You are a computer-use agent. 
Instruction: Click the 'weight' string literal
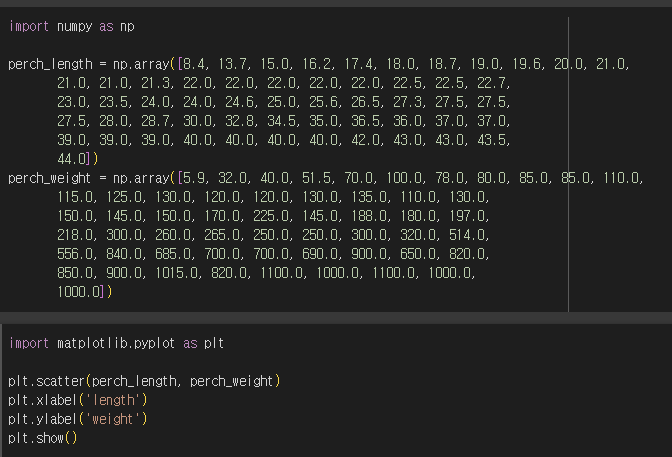pyautogui.click(x=113, y=419)
